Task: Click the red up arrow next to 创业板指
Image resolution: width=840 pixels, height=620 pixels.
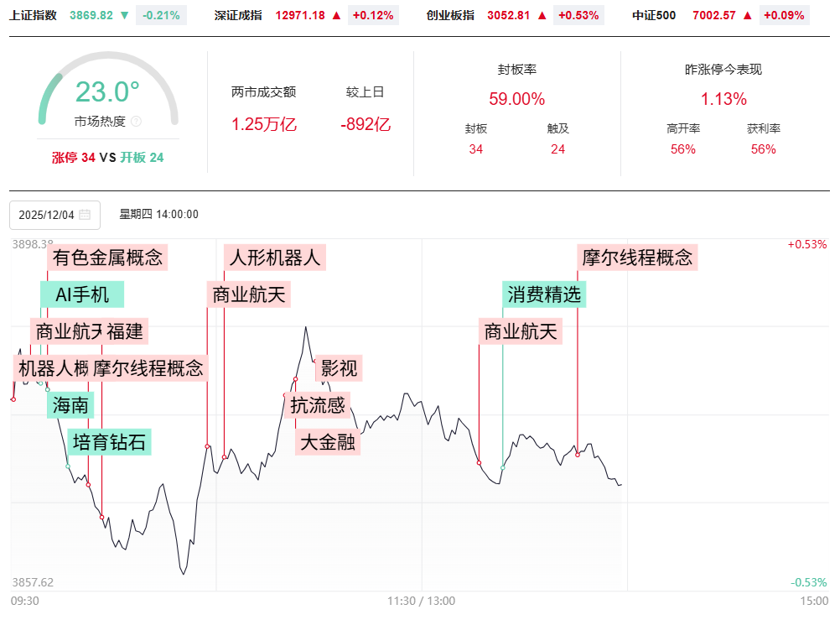Action: coord(542,15)
